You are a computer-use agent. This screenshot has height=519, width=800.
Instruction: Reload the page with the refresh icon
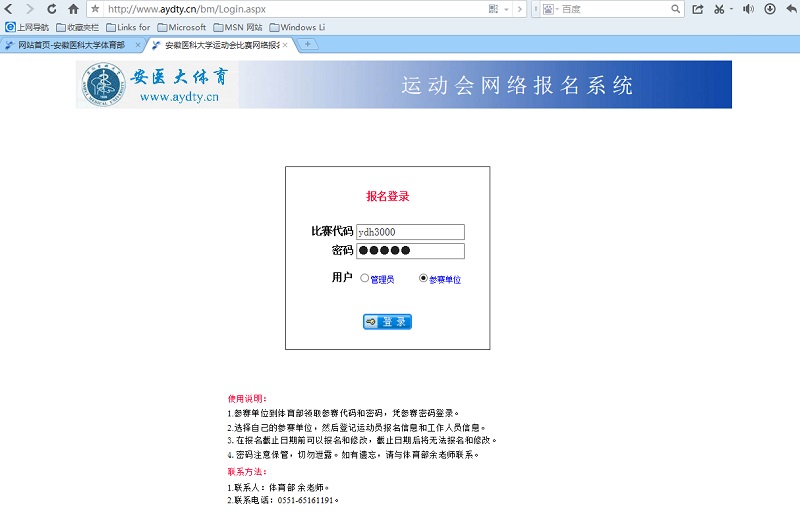[52, 9]
